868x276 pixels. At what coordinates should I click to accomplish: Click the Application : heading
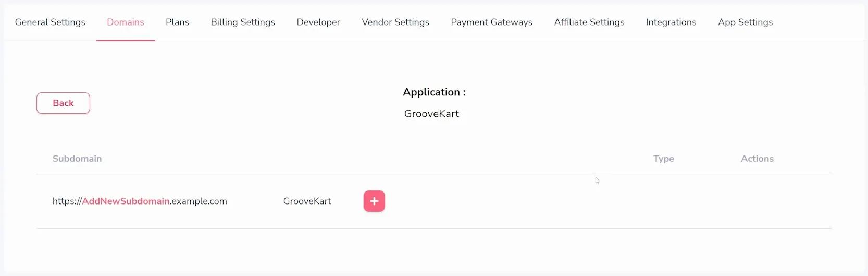point(434,92)
